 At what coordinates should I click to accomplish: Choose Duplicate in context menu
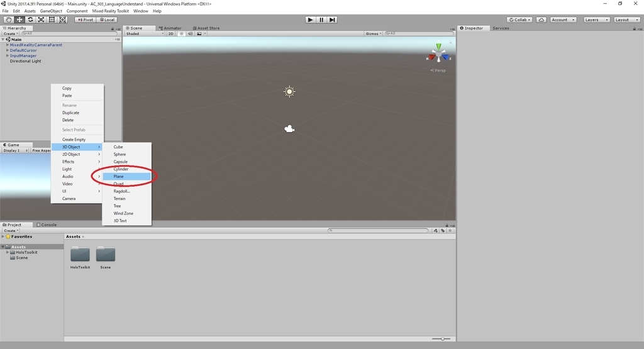(77, 113)
